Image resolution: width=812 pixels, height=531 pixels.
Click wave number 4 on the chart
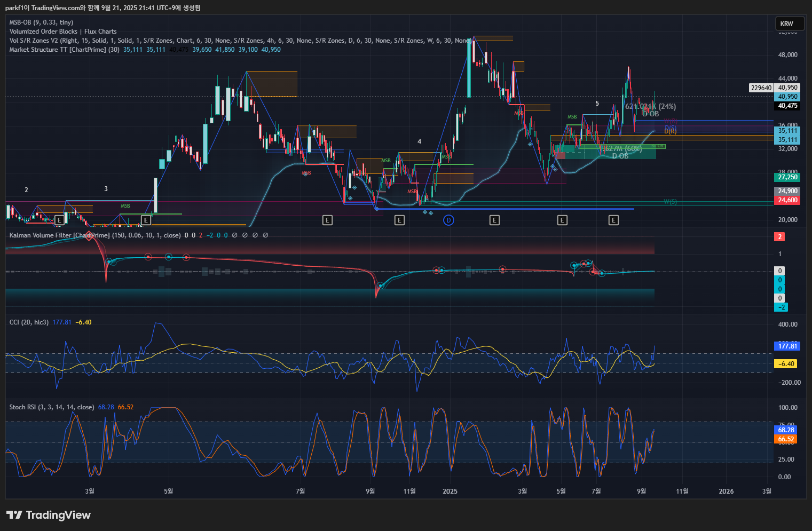tap(419, 141)
